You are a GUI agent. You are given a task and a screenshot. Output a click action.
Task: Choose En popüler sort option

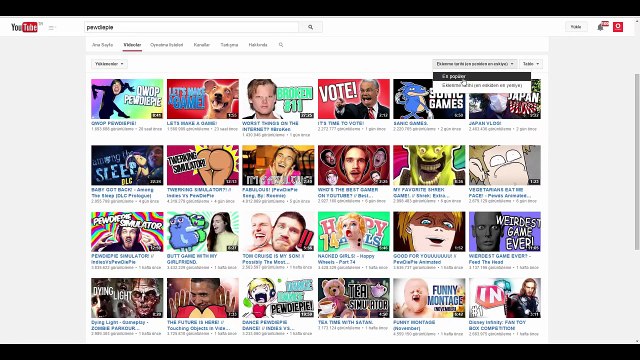click(482, 76)
